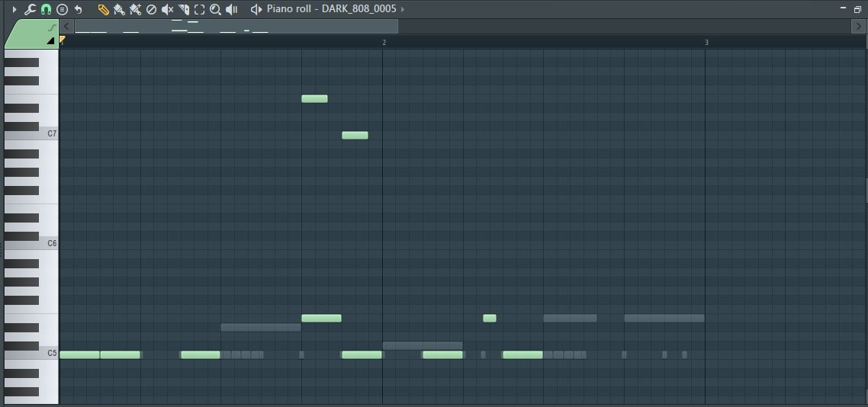Jump to bar 2 on the timeline
Screen dimensions: 868x407
[x=384, y=43]
